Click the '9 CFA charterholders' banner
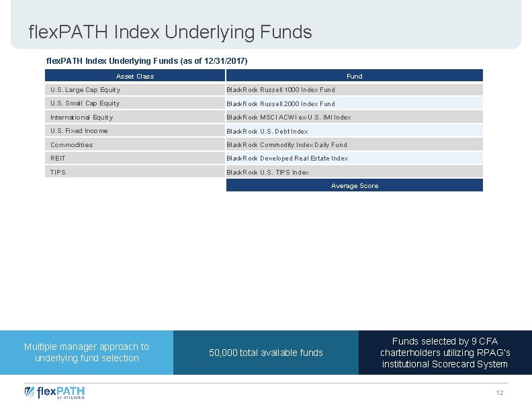 (x=445, y=353)
